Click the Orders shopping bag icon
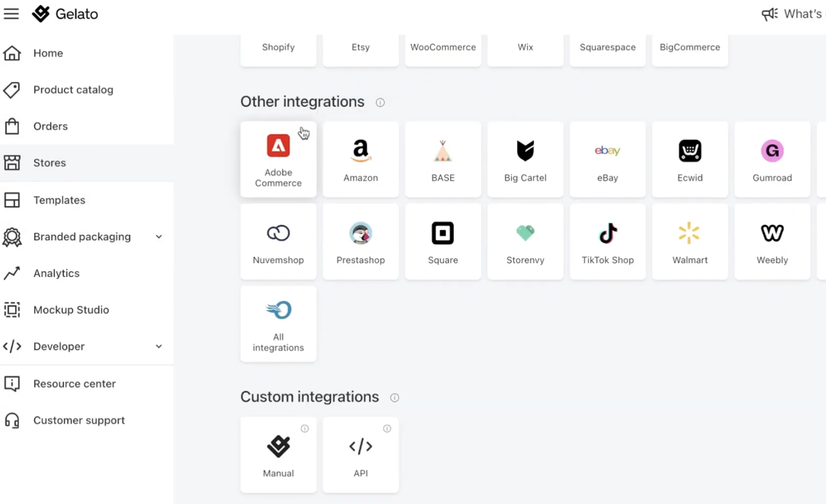Viewport: 826px width, 504px height. tap(12, 126)
